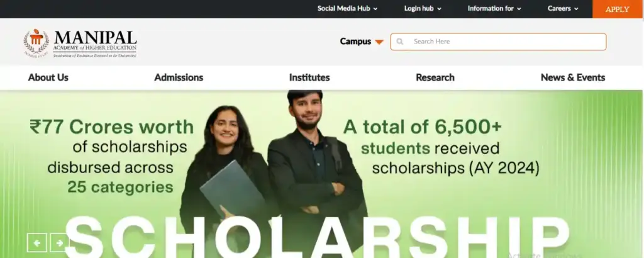Viewport: 644px width, 258px height.
Task: Click the Social Media Hub chevron
Action: (375, 9)
